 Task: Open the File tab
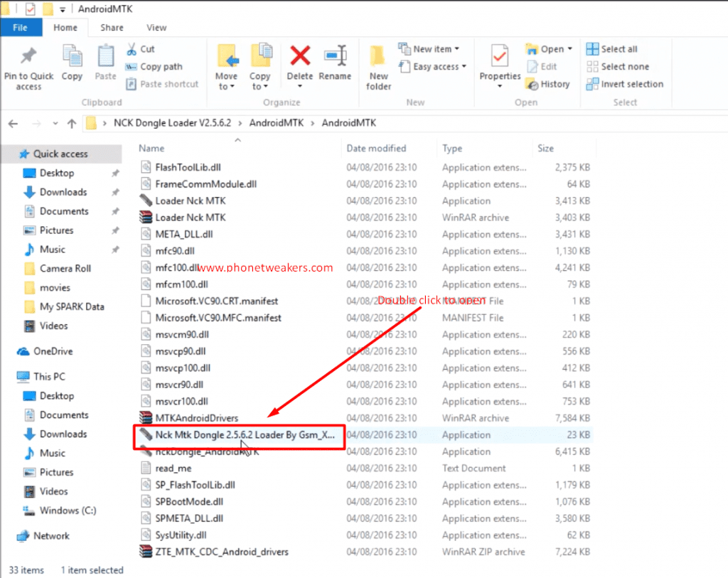[20, 28]
